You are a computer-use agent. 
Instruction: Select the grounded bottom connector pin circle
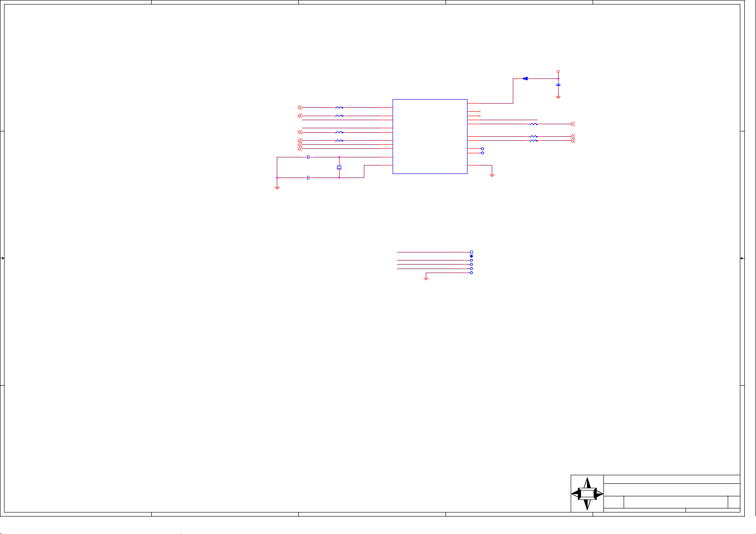point(471,273)
